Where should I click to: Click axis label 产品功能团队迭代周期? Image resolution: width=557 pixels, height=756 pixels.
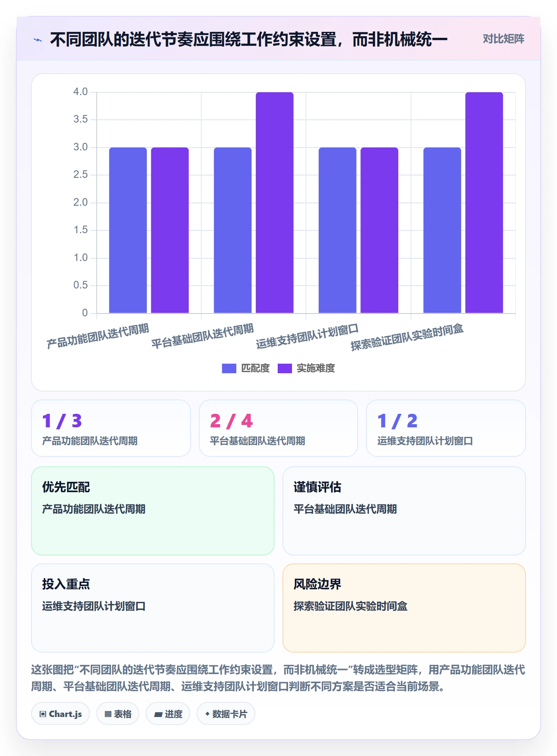pos(98,336)
